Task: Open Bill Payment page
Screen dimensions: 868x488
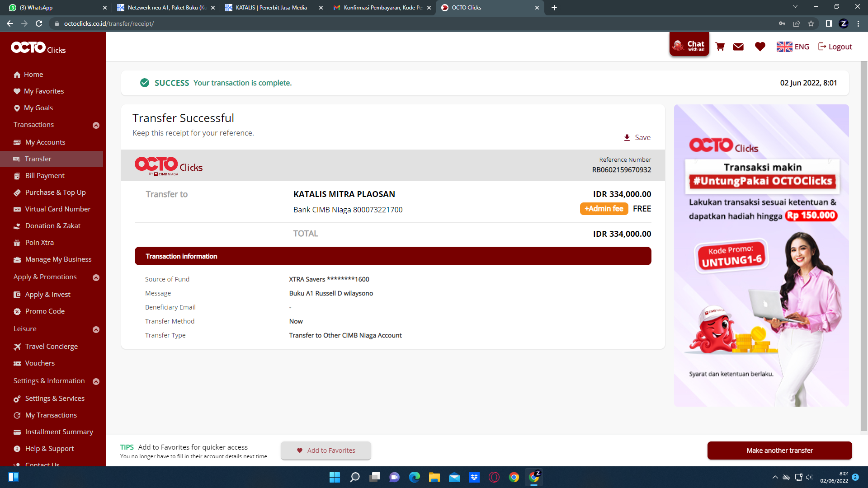Action: coord(39,175)
